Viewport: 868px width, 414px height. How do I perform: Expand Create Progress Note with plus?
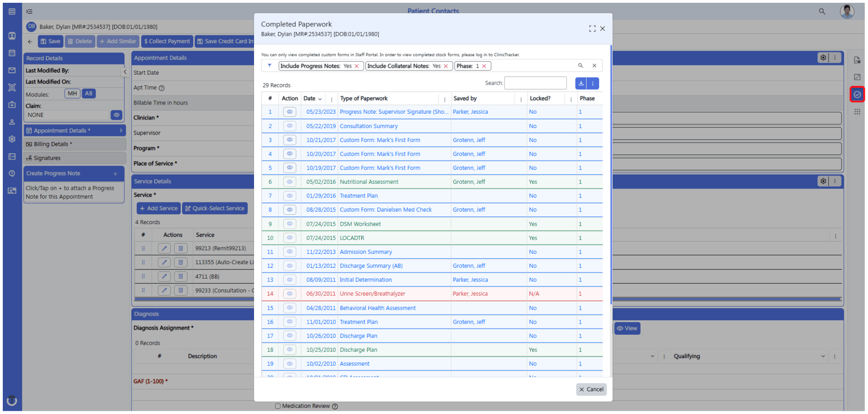pyautogui.click(x=115, y=174)
